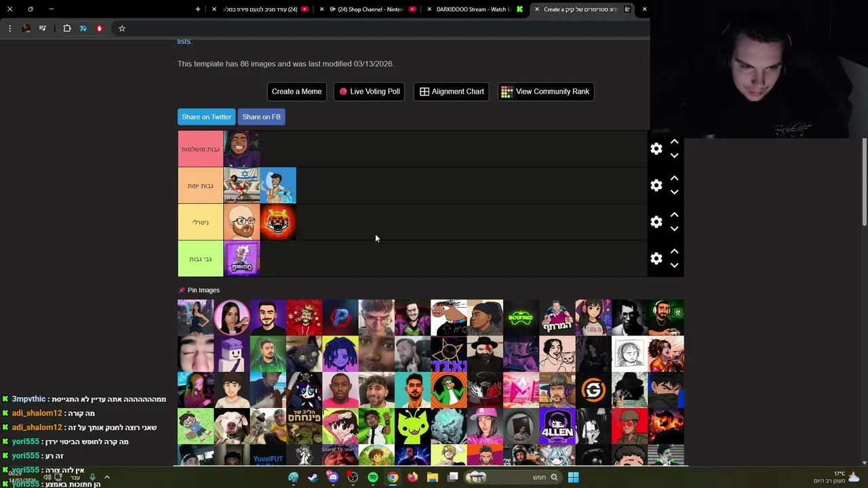Screen dimensions: 868x488
Task: Move the pink top tier up
Action: pos(674,142)
